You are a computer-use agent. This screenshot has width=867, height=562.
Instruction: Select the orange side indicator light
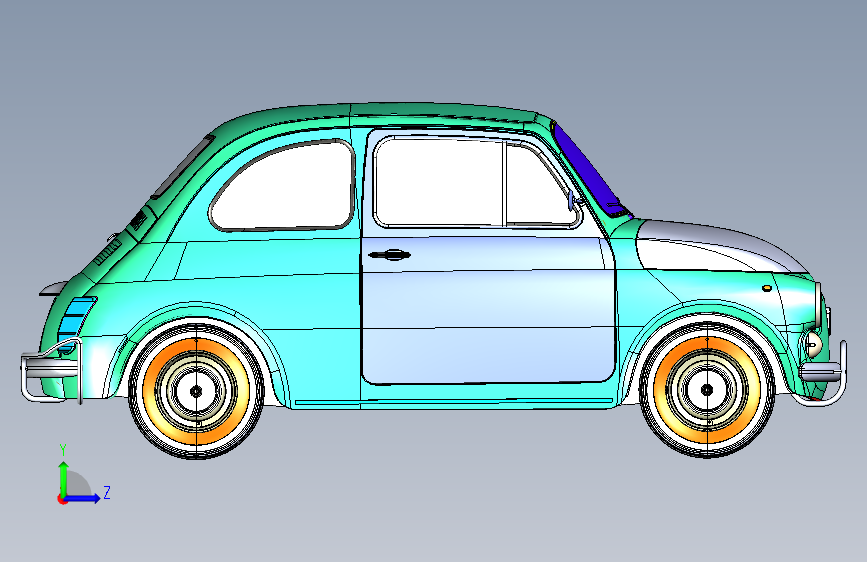click(x=766, y=288)
